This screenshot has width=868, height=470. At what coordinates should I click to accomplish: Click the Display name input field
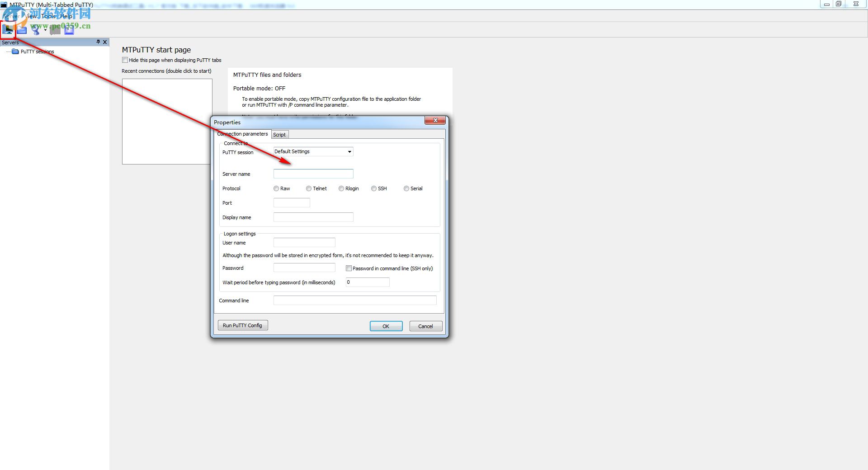[x=313, y=217]
